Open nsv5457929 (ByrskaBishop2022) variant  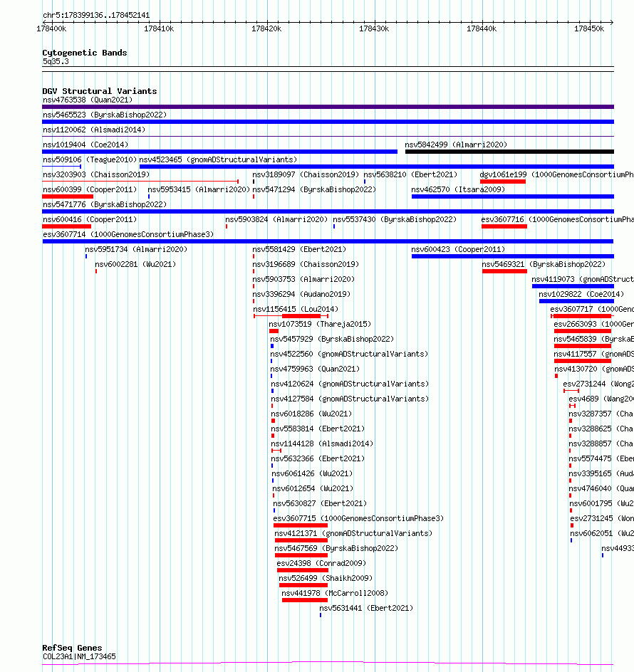(x=332, y=339)
